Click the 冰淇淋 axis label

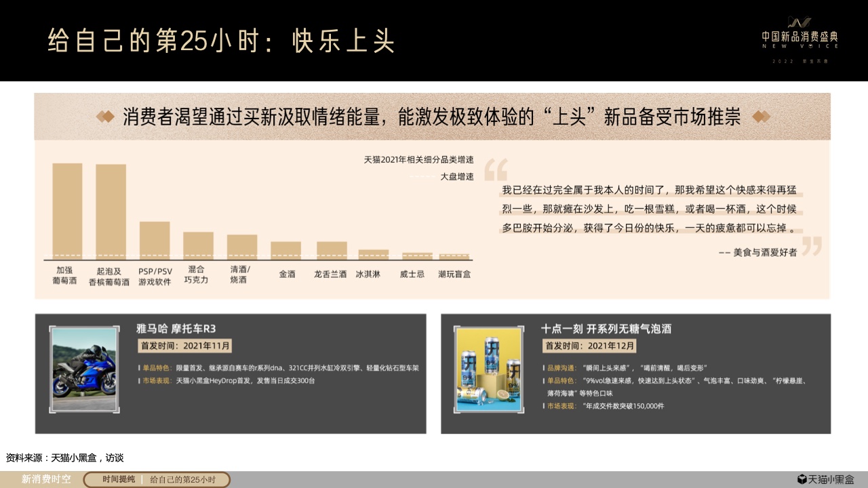(x=368, y=274)
